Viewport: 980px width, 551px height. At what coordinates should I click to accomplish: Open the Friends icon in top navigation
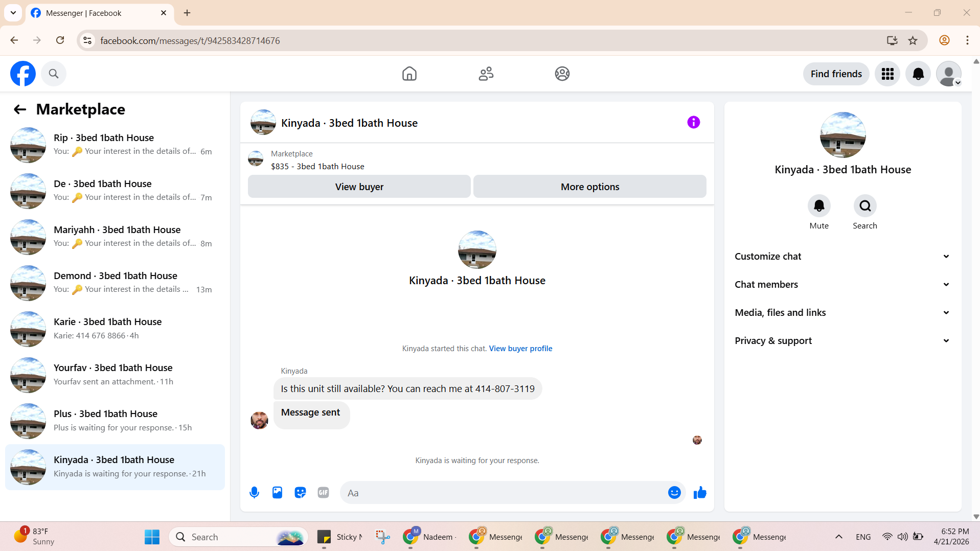coord(486,74)
